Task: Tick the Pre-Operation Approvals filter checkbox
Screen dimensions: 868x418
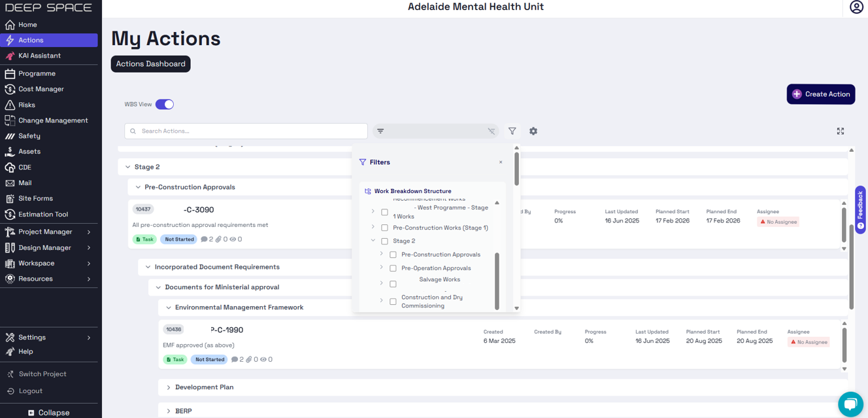Action: click(393, 268)
